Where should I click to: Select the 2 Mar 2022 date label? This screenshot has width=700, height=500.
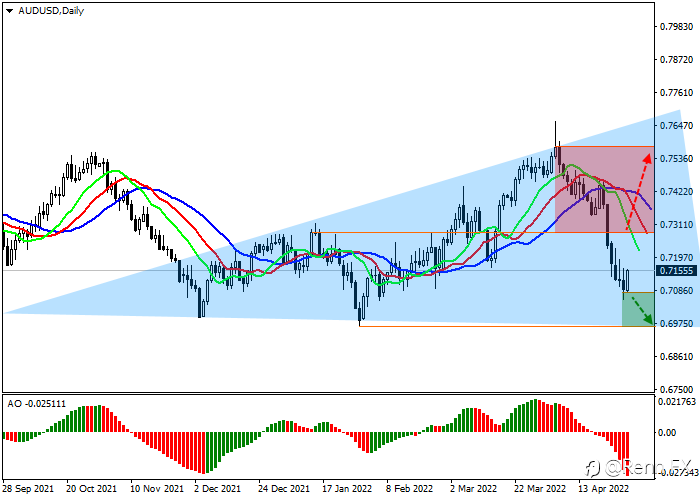coord(474,489)
